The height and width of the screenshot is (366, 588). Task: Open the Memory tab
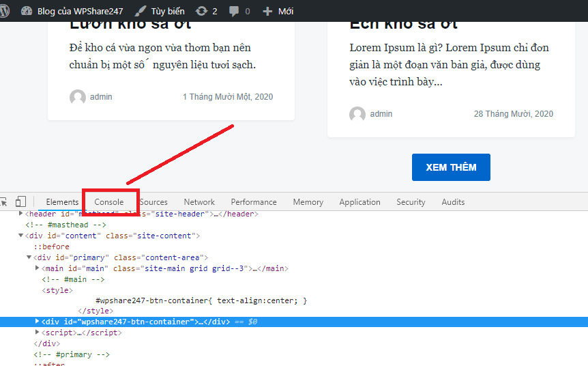308,202
